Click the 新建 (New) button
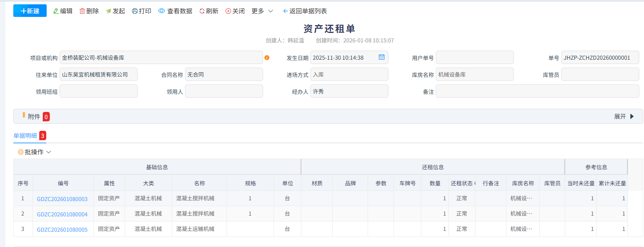 click(30, 11)
